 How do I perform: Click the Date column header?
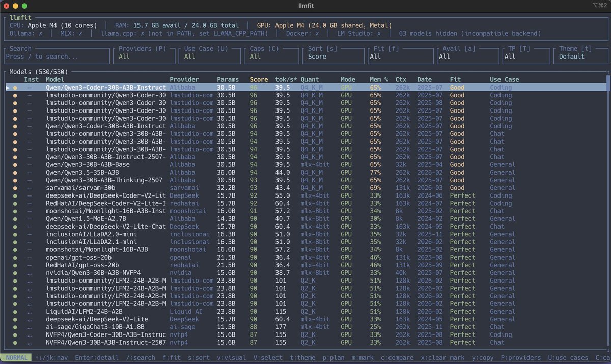click(x=424, y=79)
